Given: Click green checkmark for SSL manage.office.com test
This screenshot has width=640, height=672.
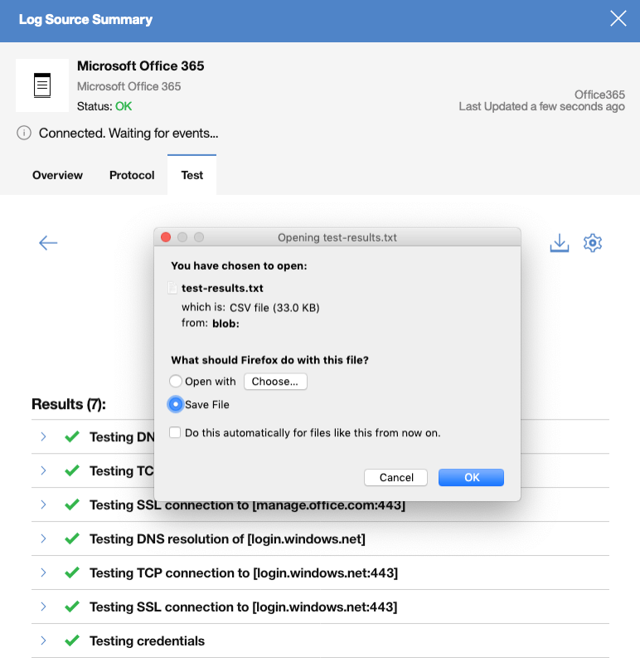Looking at the screenshot, I should tap(72, 505).
